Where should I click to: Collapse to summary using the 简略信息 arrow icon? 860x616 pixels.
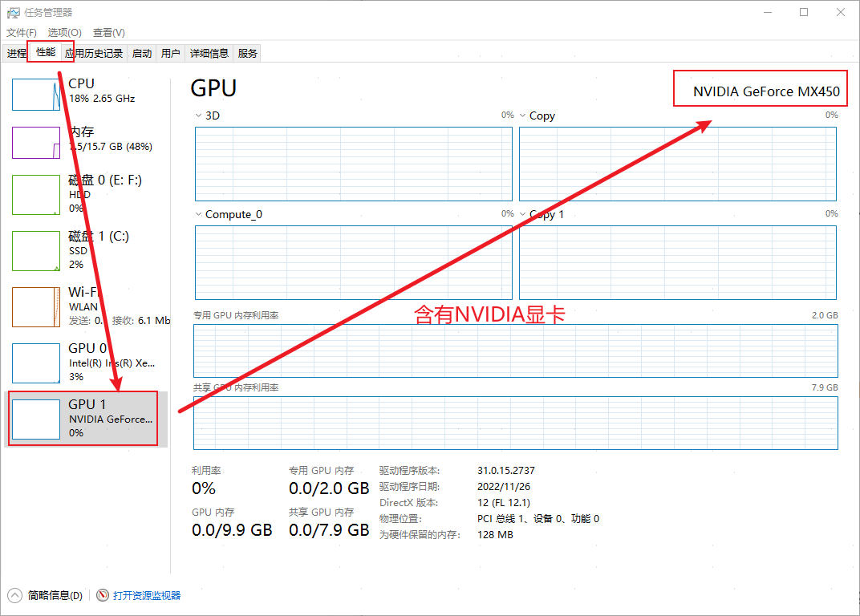coord(14,595)
